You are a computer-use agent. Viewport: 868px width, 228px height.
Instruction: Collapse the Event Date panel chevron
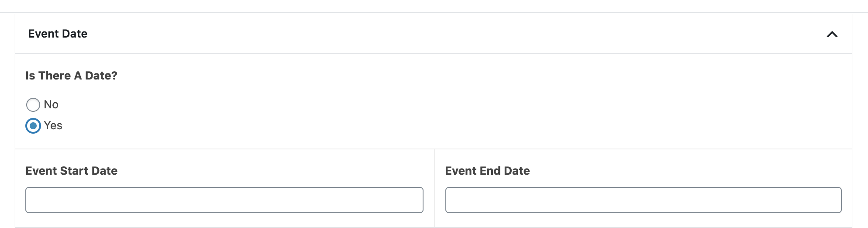(832, 34)
